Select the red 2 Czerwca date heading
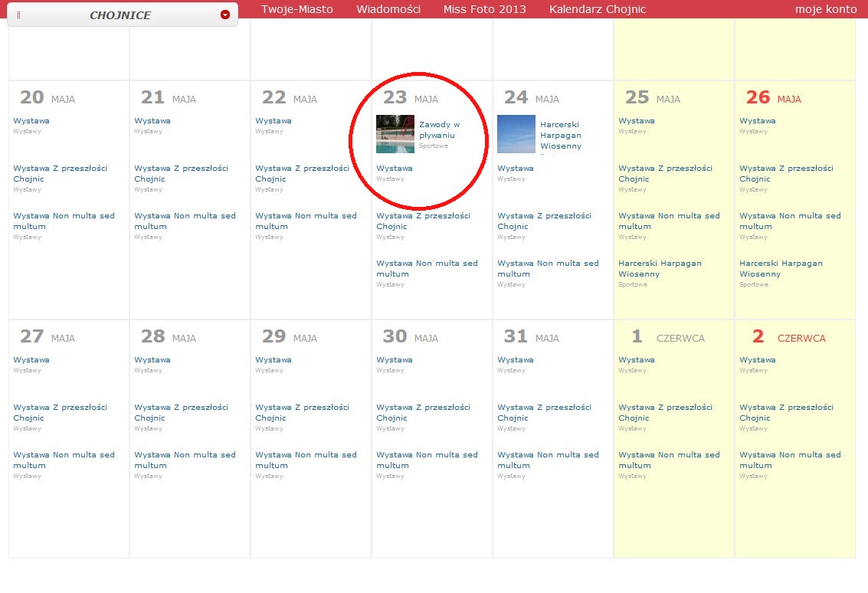Image resolution: width=868 pixels, height=593 pixels. click(789, 336)
